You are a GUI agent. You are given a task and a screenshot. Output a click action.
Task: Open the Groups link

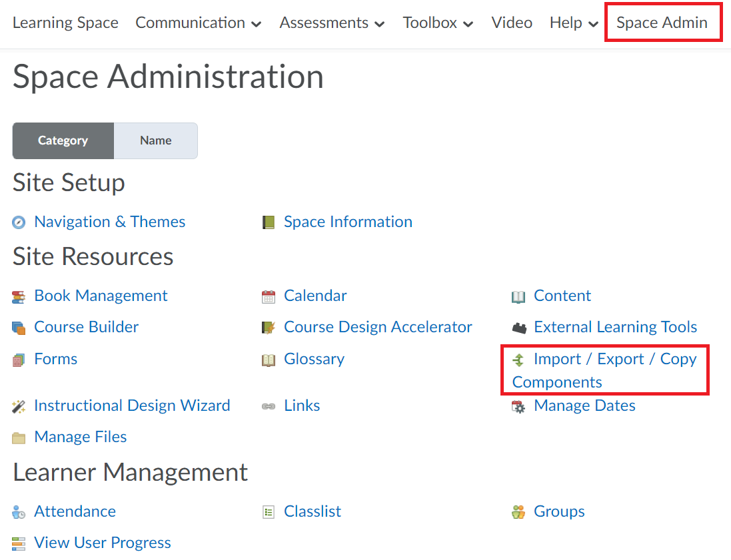(559, 511)
